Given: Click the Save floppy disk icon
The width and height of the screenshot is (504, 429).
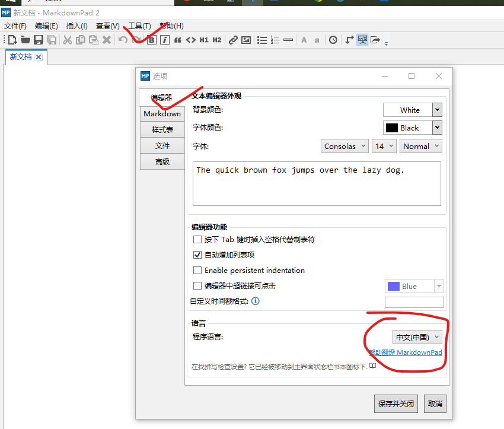Looking at the screenshot, I should pyautogui.click(x=39, y=40).
